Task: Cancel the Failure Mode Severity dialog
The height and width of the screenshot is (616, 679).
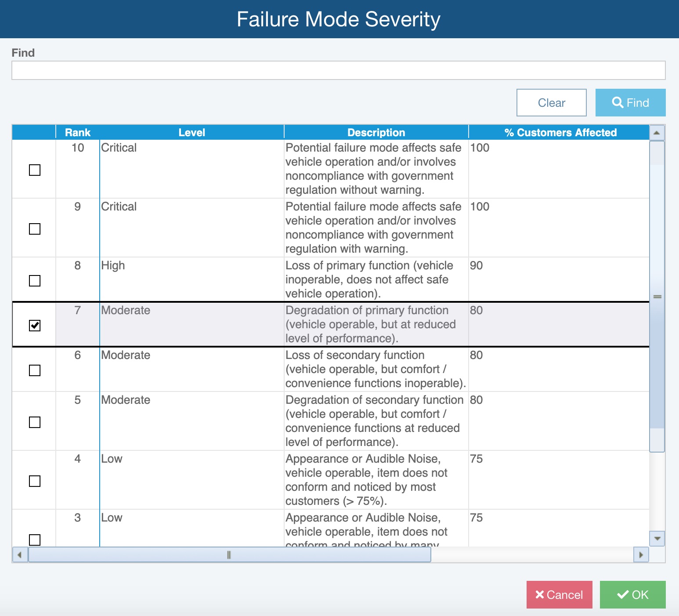Action: [559, 595]
